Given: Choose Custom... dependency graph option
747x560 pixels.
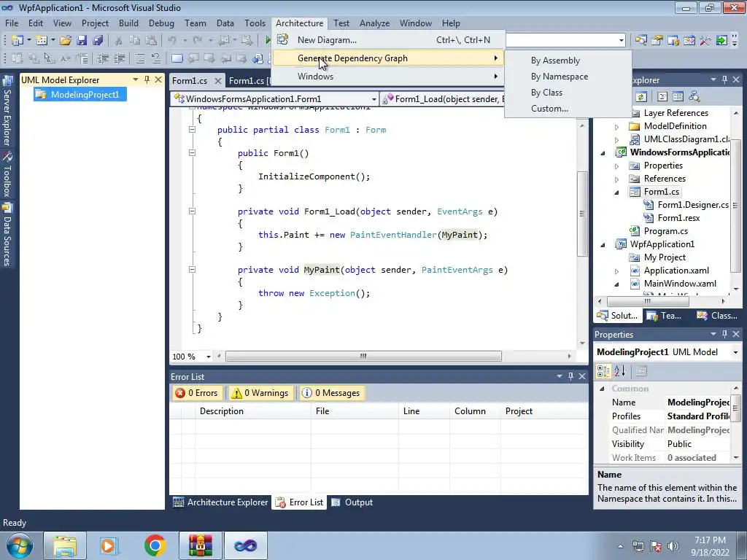Looking at the screenshot, I should pos(549,109).
